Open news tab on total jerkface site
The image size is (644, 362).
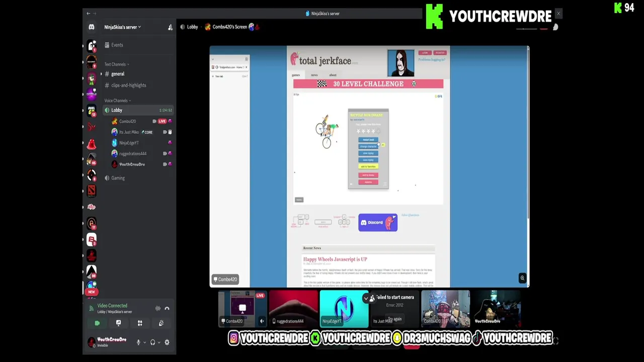pos(314,75)
